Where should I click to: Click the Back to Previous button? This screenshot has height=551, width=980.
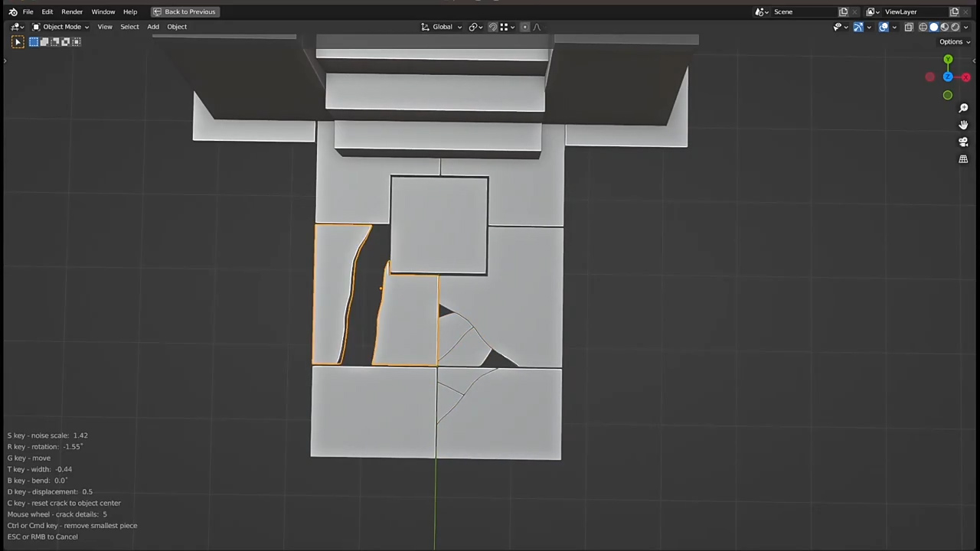coord(184,11)
